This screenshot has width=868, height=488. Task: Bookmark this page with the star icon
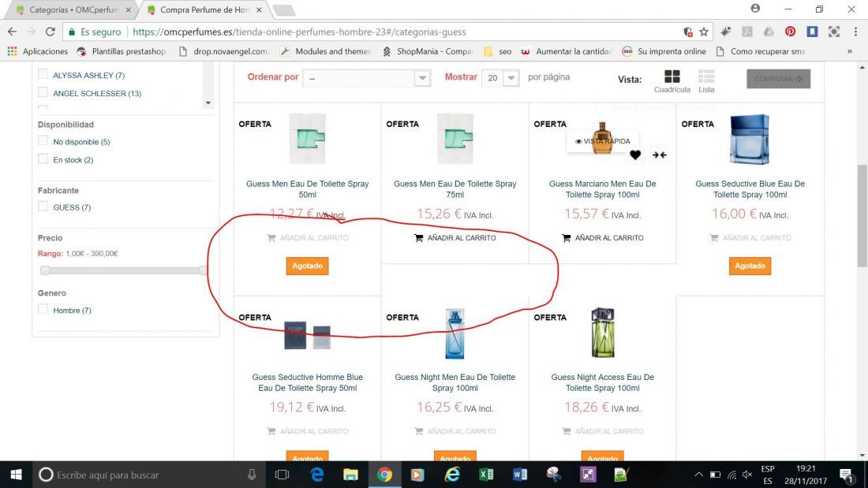(x=704, y=32)
